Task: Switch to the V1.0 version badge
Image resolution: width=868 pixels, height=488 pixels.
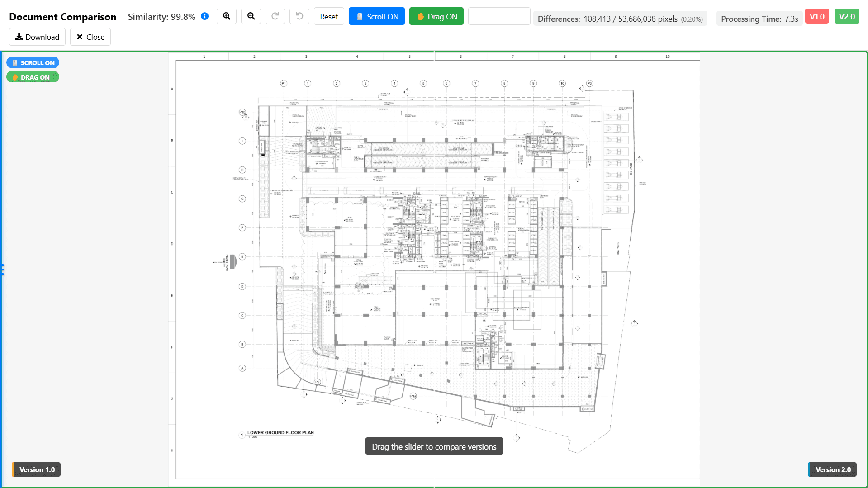Action: (x=817, y=17)
